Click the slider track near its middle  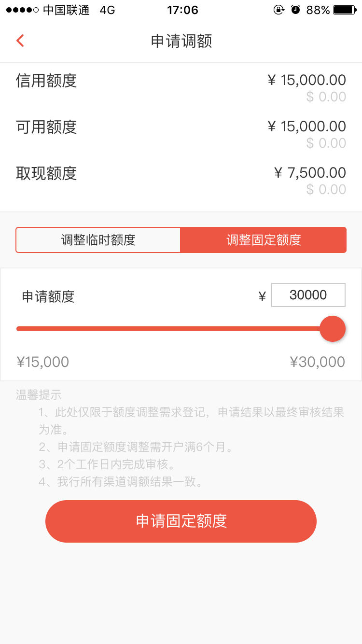169,329
